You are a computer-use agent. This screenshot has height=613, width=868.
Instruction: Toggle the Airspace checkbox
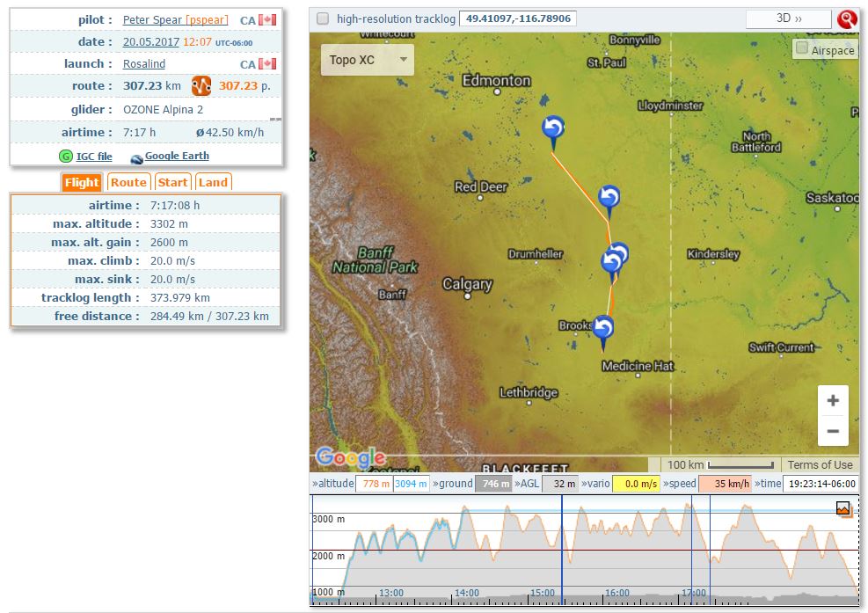click(801, 48)
